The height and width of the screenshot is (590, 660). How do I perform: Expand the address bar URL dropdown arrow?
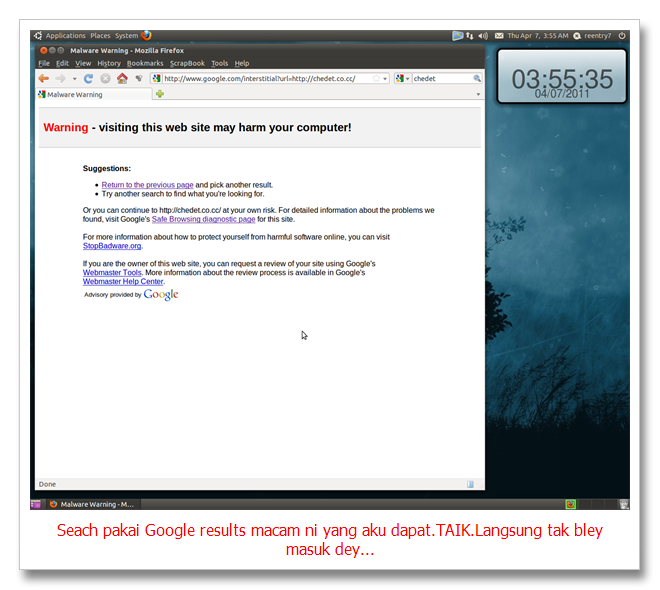pos(385,79)
